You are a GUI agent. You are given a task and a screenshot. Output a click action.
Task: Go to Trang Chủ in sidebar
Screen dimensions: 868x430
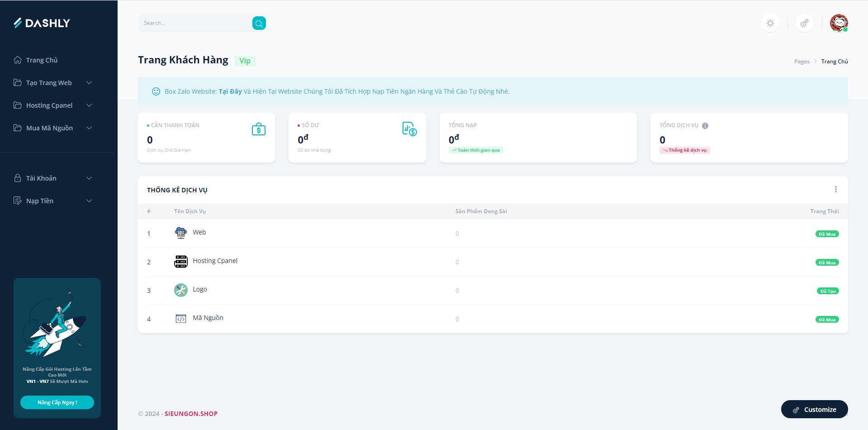(x=42, y=60)
